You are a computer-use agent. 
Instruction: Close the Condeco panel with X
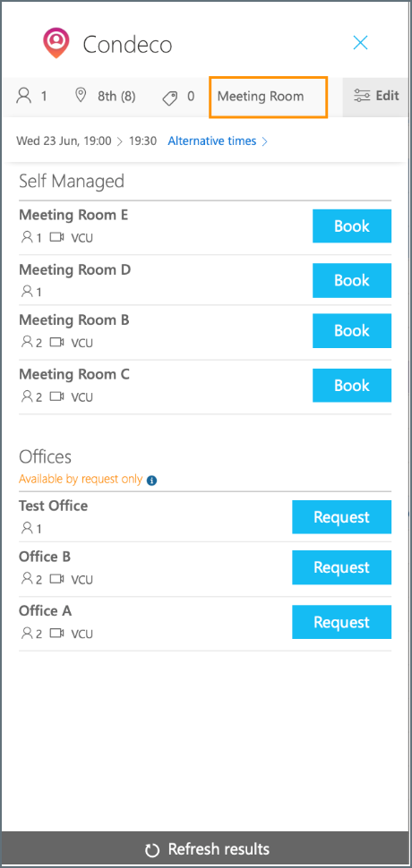[360, 43]
